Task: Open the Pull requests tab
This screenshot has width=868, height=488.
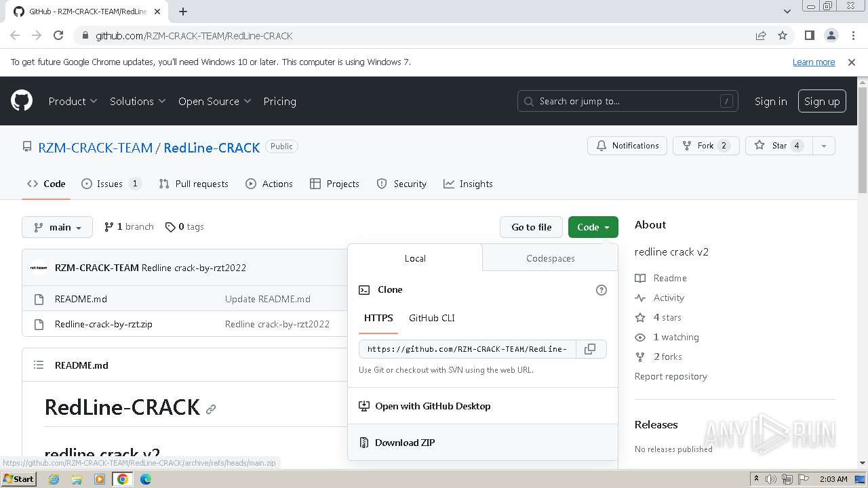Action: (193, 184)
